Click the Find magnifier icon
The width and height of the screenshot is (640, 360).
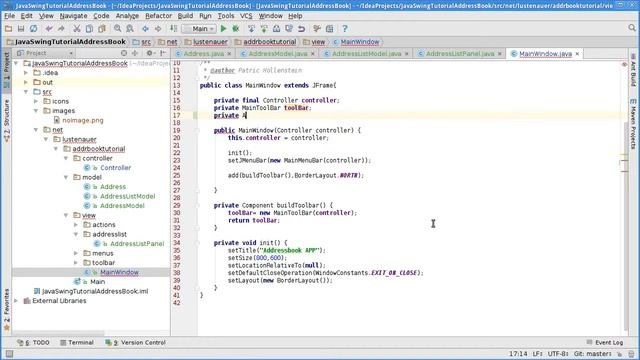(118, 29)
